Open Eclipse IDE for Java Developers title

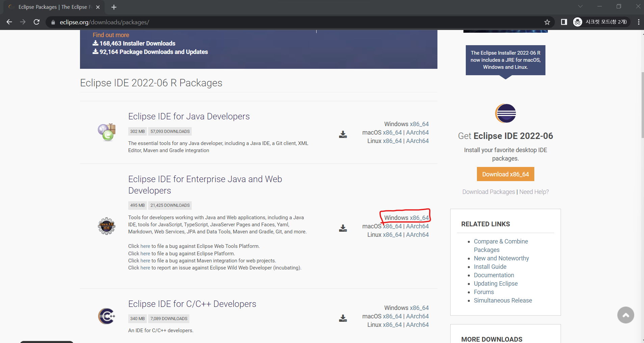[x=189, y=116]
